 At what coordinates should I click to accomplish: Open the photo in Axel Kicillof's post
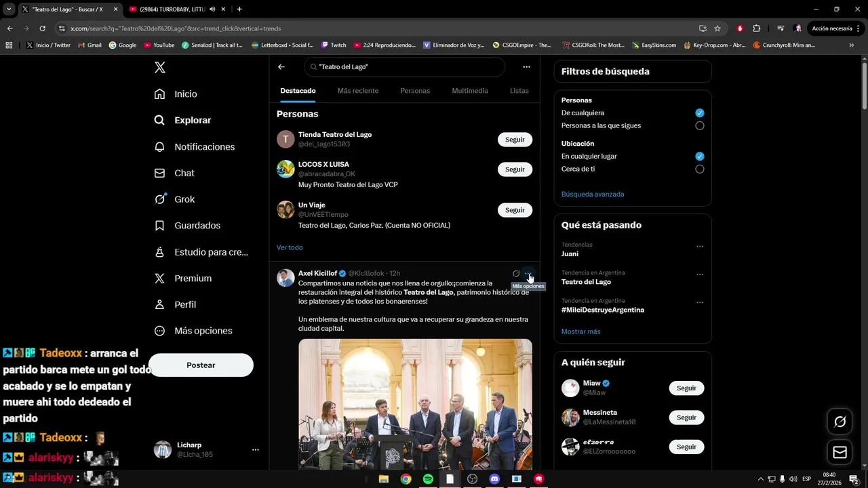coord(415,404)
